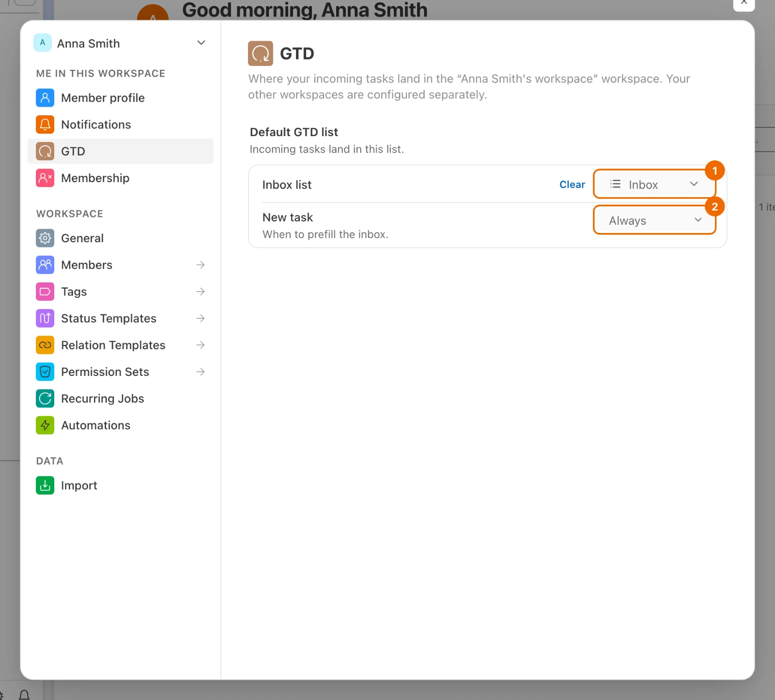Viewport: 775px width, 700px height.
Task: Click "When to prefill the inbox." text
Action: tap(325, 234)
